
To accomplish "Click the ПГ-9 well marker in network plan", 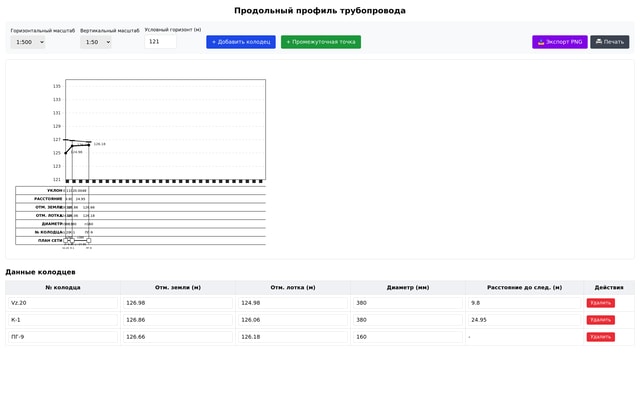I will pos(89,241).
